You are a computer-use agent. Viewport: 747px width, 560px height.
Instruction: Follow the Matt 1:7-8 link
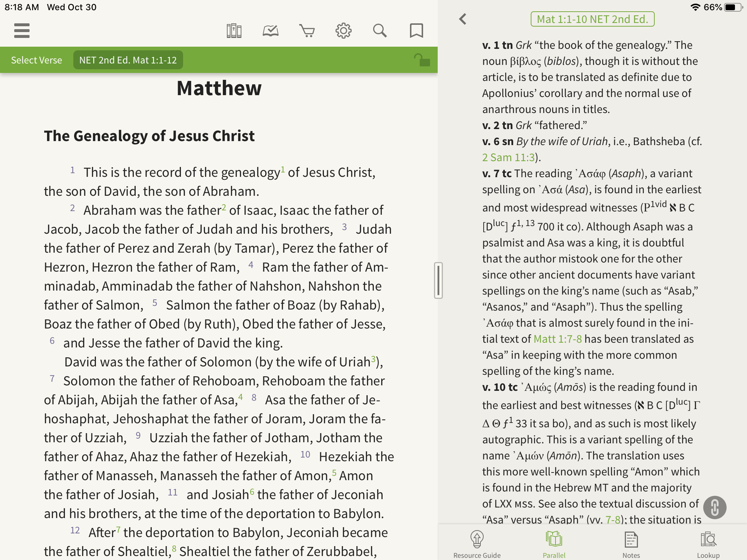[557, 339]
